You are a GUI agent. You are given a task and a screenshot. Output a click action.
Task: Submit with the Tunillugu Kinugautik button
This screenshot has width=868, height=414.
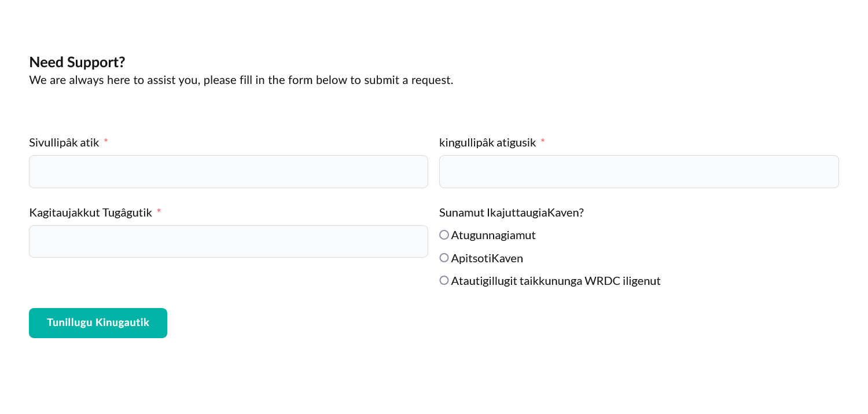tap(98, 323)
